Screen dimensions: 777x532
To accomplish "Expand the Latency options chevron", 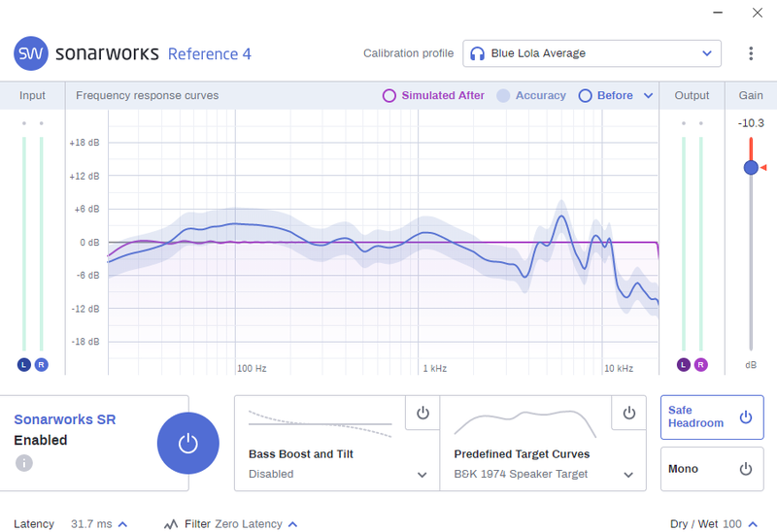I will [123, 524].
